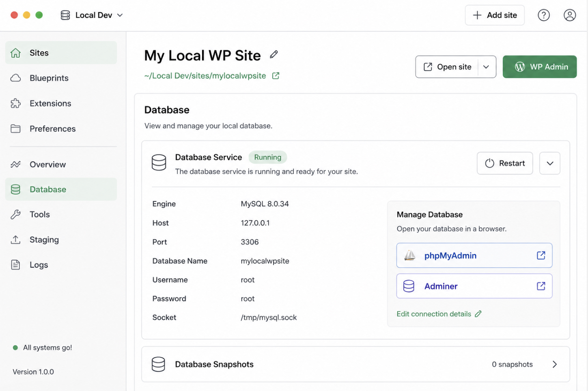Switch to the Overview tab

pyautogui.click(x=61, y=164)
